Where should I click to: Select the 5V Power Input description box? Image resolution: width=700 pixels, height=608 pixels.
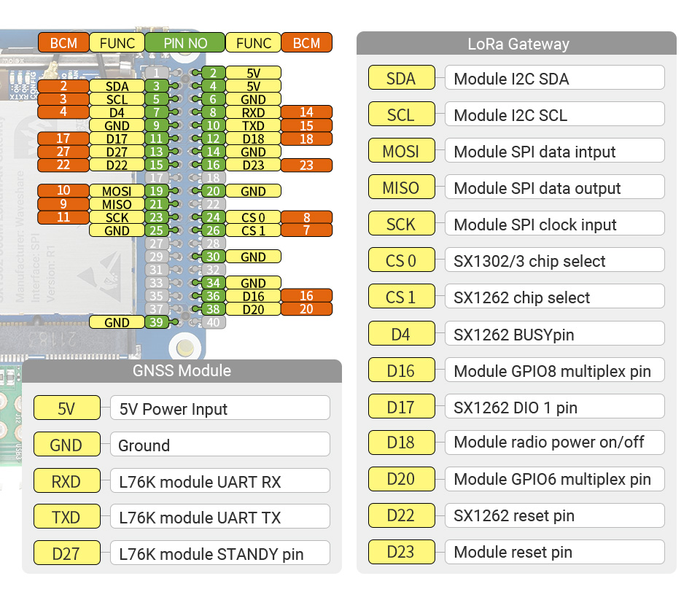click(219, 409)
